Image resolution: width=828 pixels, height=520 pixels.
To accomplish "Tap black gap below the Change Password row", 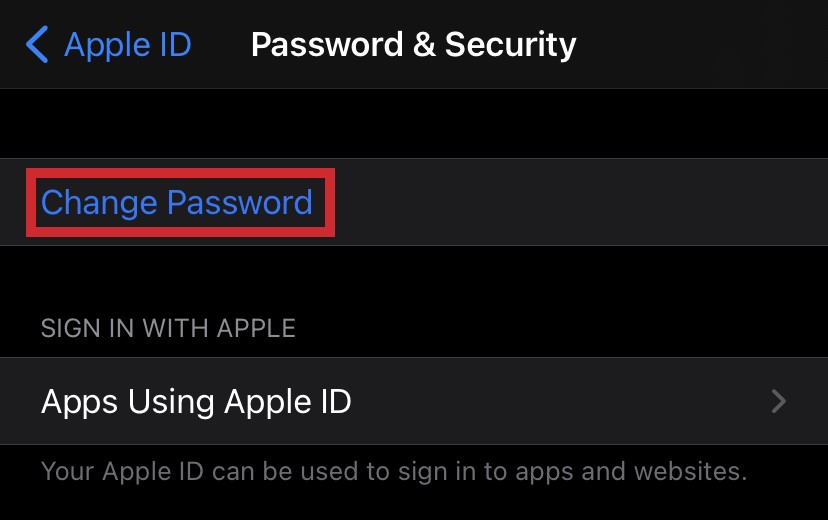I will tap(414, 275).
